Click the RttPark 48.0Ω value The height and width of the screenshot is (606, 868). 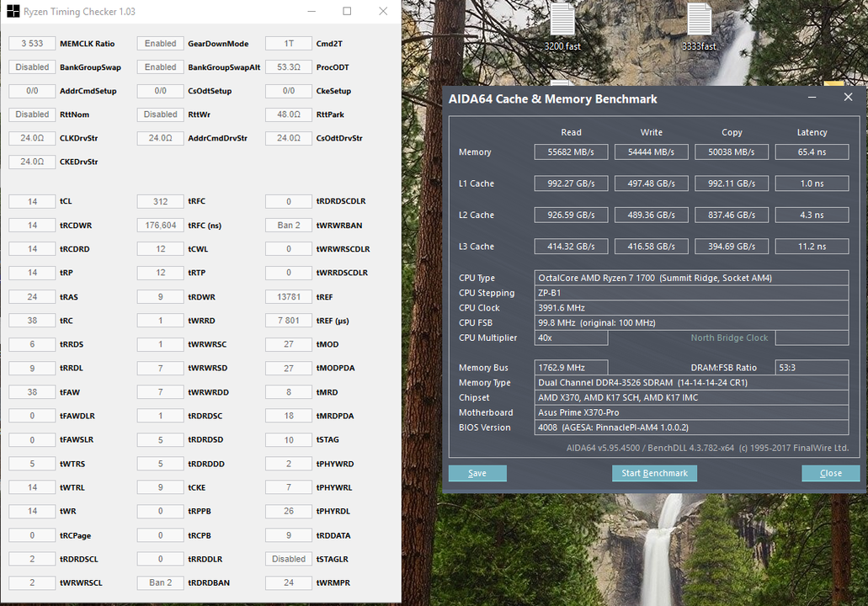click(289, 114)
